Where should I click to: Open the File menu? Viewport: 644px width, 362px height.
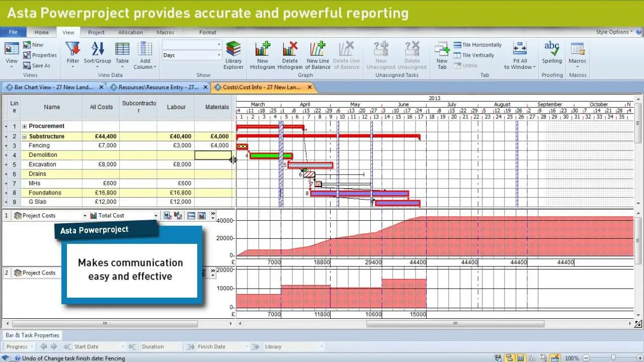[x=13, y=32]
